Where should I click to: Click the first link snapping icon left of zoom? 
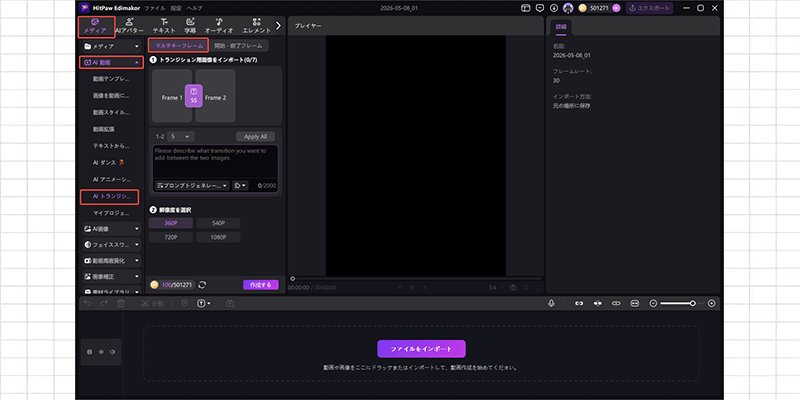point(579,303)
